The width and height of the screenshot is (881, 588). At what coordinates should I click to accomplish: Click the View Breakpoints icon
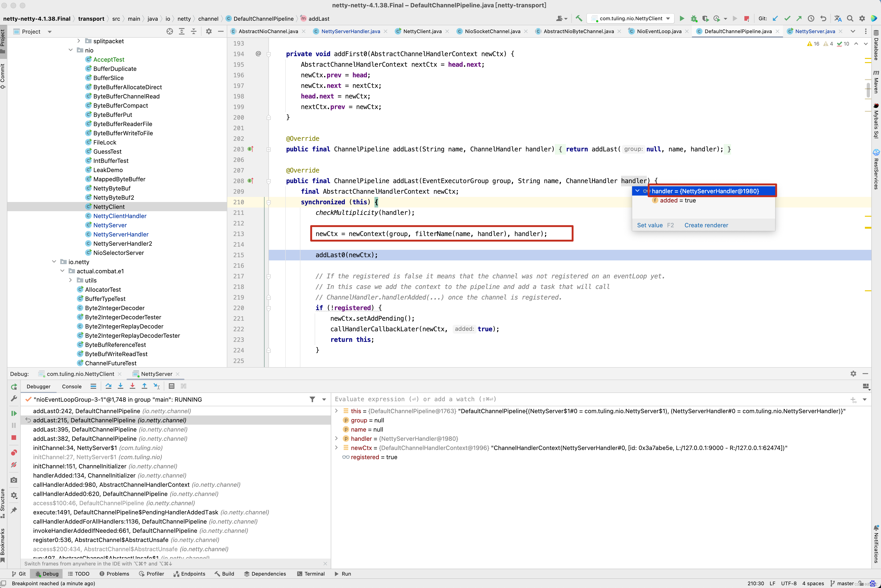coord(14,453)
